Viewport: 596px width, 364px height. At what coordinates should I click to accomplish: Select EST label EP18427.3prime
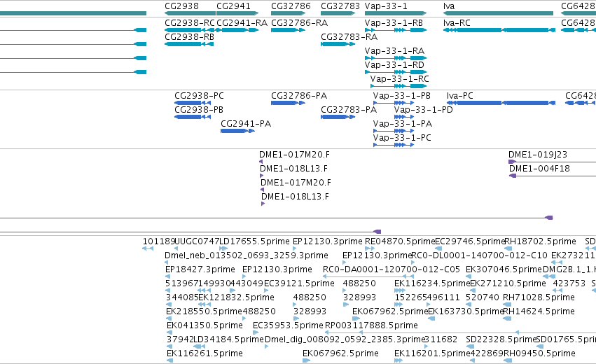[x=200, y=269]
